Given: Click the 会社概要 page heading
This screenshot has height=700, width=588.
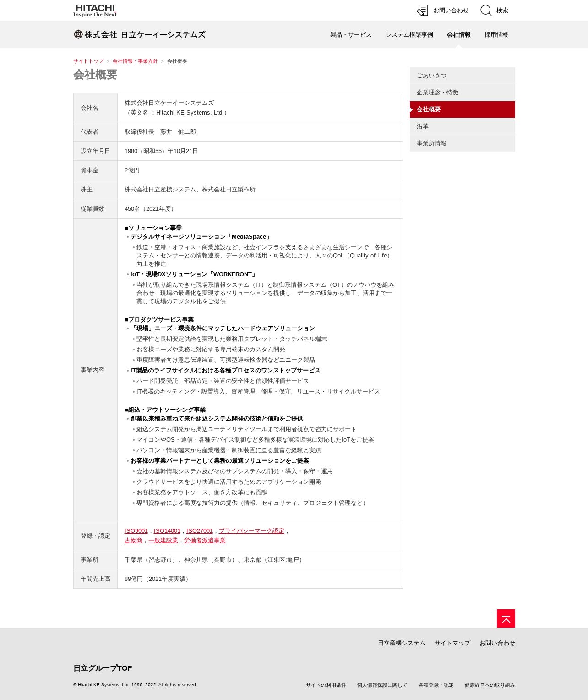Looking at the screenshot, I should (x=95, y=75).
